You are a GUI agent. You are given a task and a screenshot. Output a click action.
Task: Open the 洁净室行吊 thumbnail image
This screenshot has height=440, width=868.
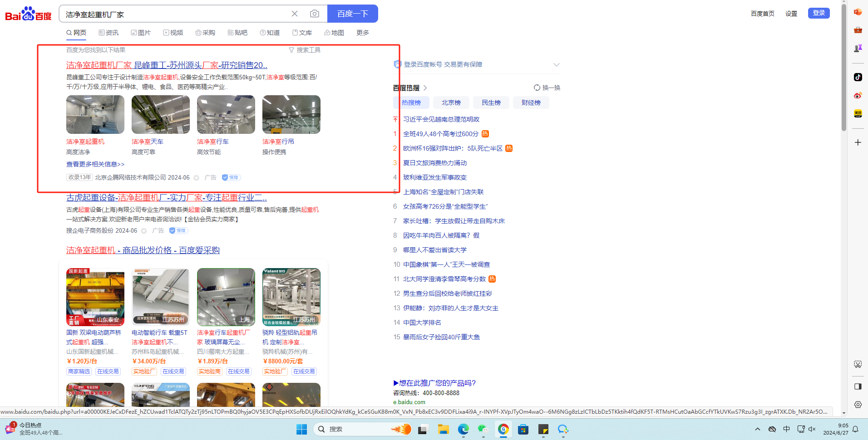coord(291,114)
